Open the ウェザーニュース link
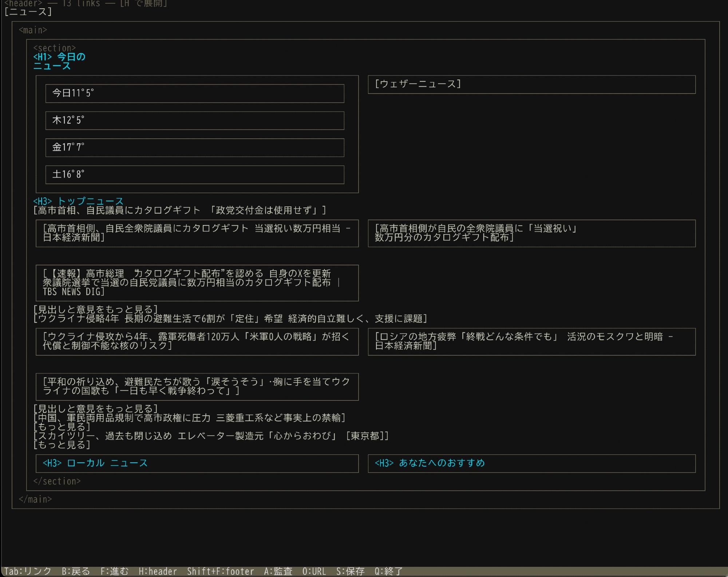The image size is (728, 577). pos(418,84)
